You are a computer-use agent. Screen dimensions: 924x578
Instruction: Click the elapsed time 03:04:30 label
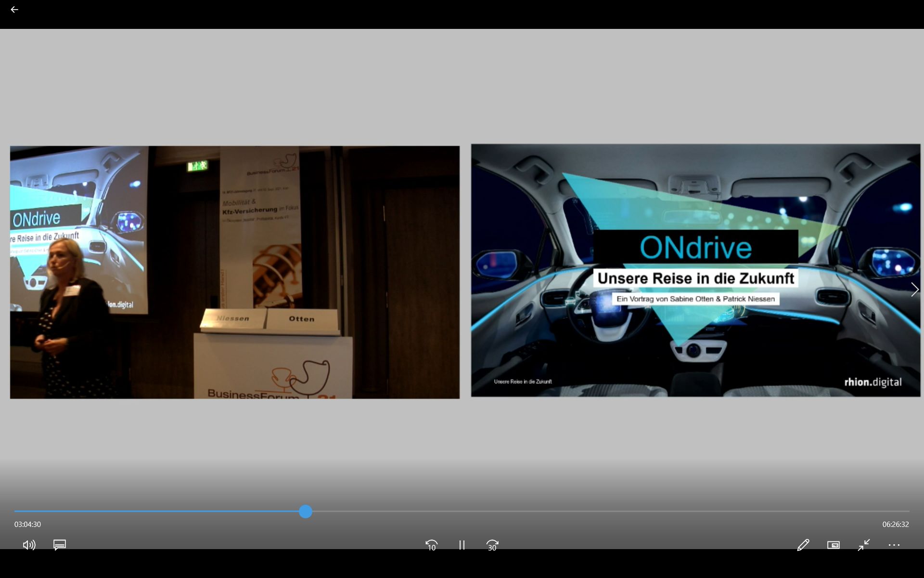[27, 525]
